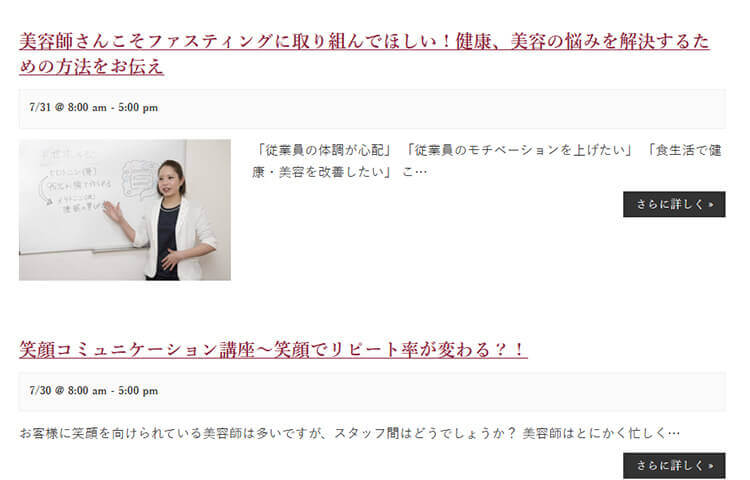Viewport: 750px width, 480px height.
Task: Click 笑顔でリピート率が変わる？！ in second title
Action: point(400,349)
